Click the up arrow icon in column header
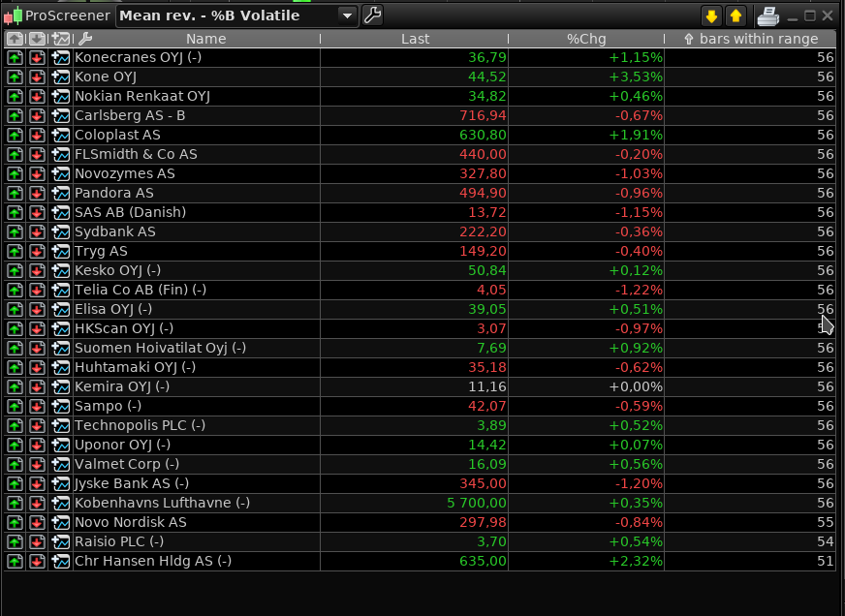 (15, 39)
